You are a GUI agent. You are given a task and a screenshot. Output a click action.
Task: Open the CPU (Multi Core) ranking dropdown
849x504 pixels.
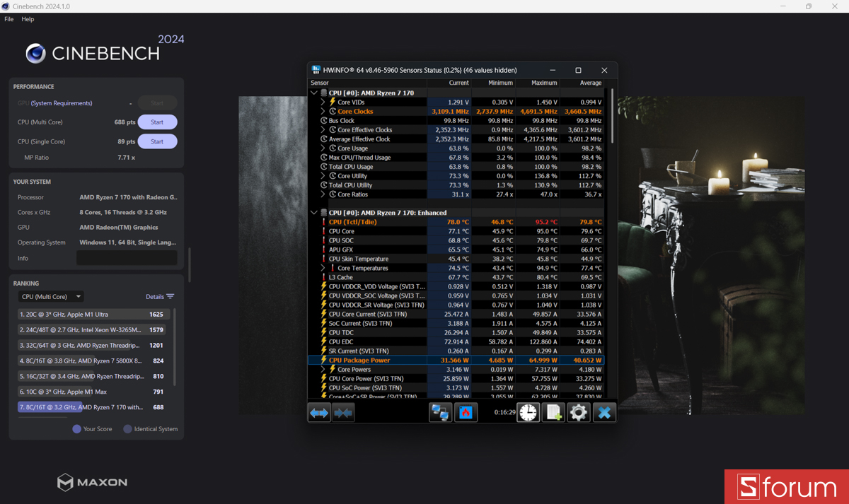[51, 297]
